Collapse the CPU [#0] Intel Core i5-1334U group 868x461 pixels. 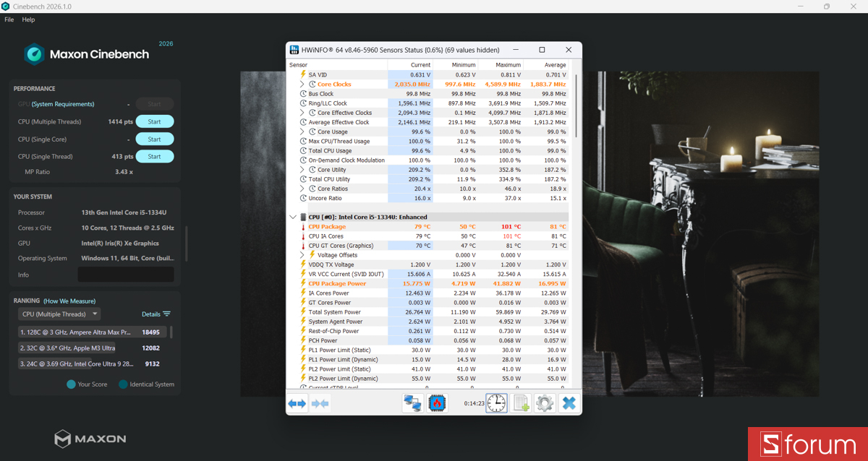point(293,217)
